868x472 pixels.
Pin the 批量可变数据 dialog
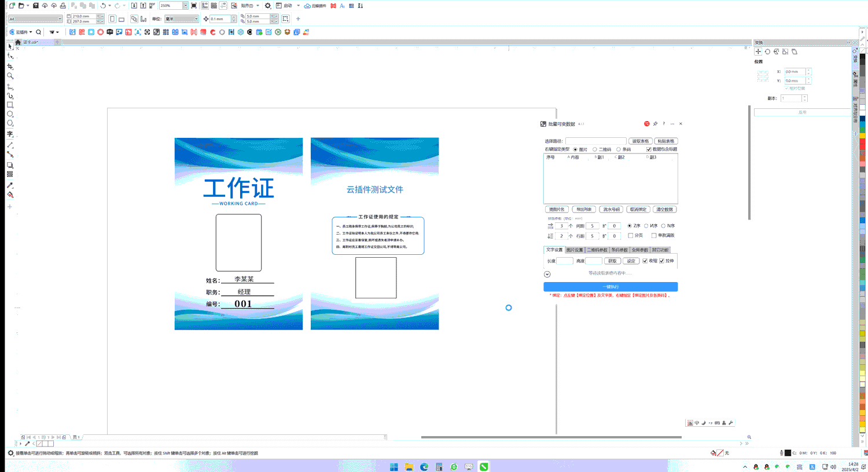(655, 123)
